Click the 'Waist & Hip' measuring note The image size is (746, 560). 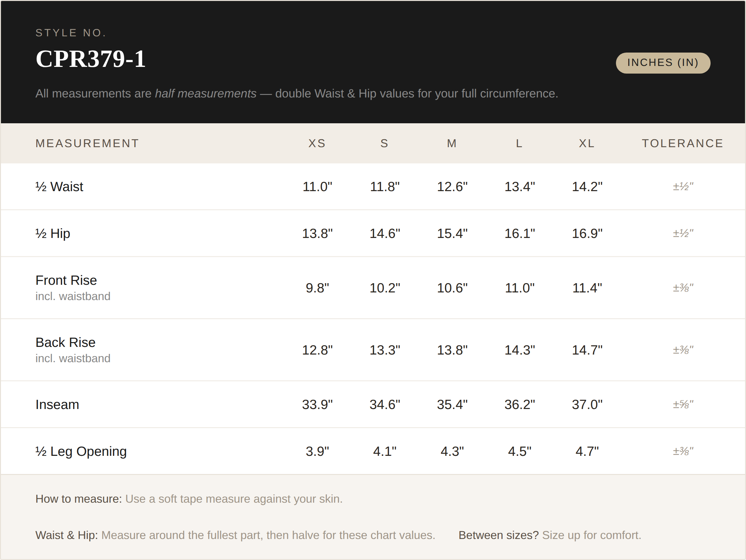click(x=235, y=535)
